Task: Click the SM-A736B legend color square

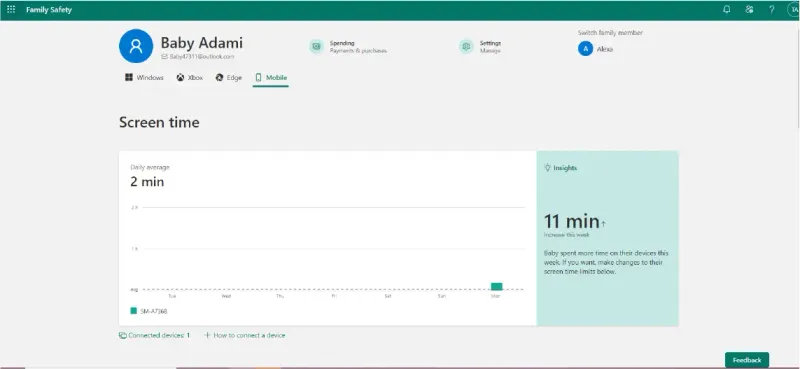Action: (134, 310)
